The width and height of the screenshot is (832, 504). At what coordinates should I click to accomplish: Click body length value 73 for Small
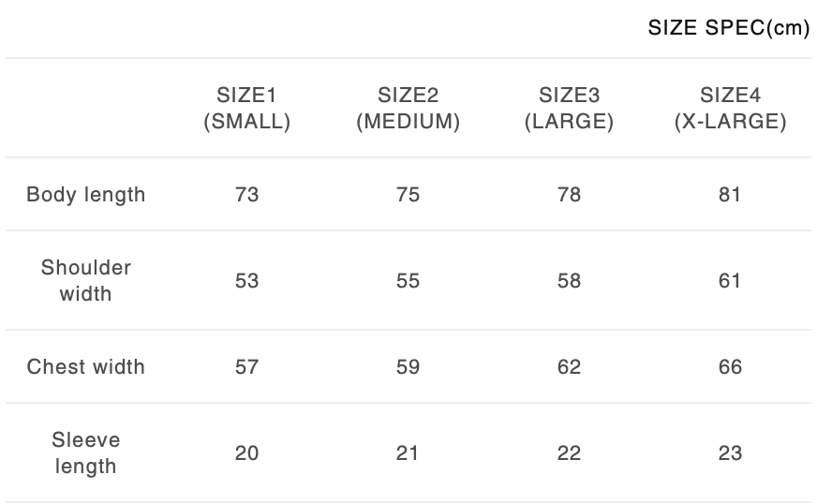(247, 195)
